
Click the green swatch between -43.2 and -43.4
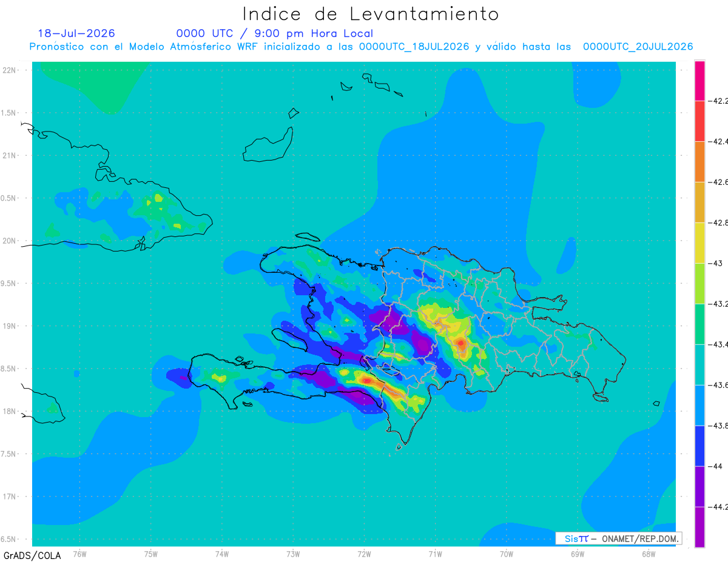pos(699,324)
